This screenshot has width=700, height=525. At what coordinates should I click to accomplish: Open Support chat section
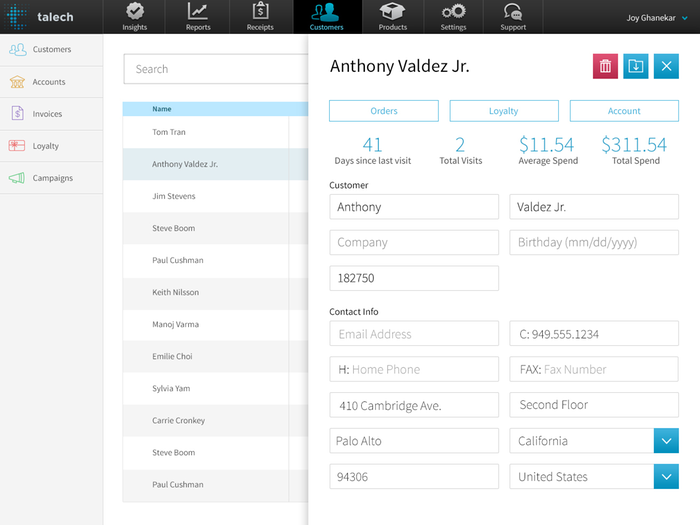513,17
